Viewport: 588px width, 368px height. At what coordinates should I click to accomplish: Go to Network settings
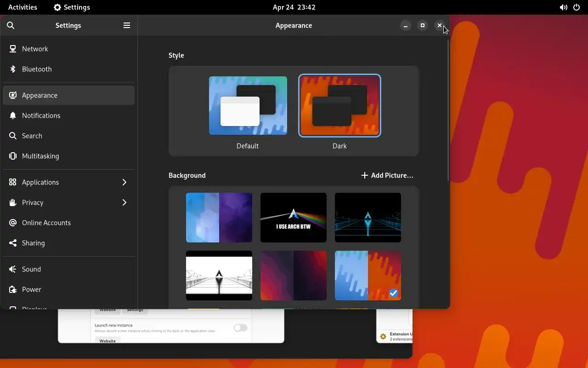[68, 49]
